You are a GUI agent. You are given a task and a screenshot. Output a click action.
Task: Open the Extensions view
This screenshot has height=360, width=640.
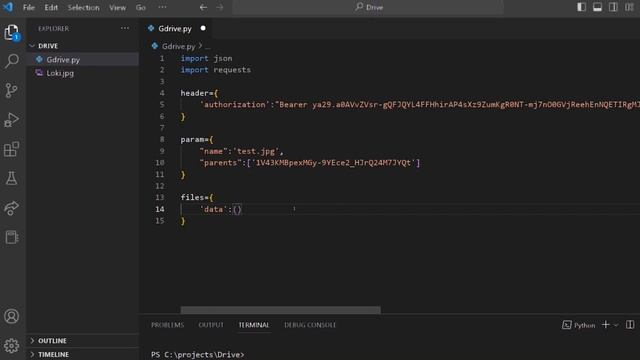11,149
